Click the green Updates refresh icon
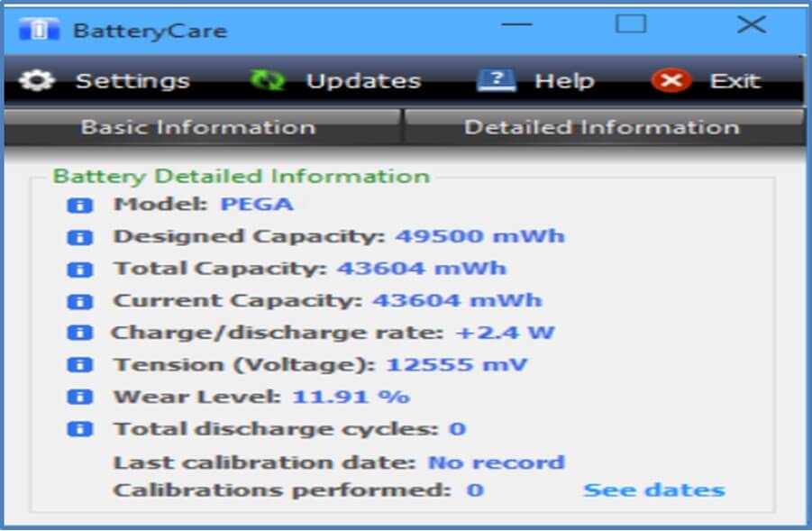Image resolution: width=812 pixels, height=531 pixels. pyautogui.click(x=268, y=80)
